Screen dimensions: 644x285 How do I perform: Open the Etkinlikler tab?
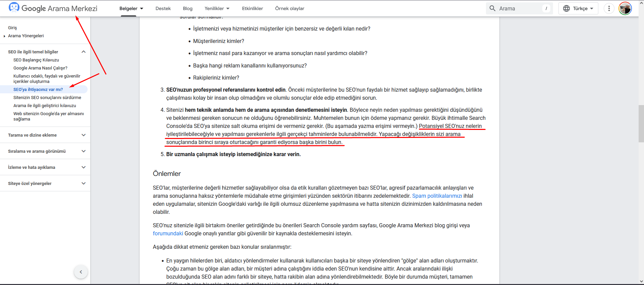pos(252,8)
